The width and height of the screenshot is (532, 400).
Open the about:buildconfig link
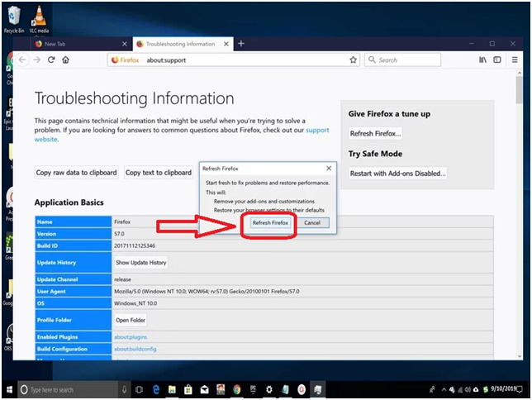tap(135, 349)
